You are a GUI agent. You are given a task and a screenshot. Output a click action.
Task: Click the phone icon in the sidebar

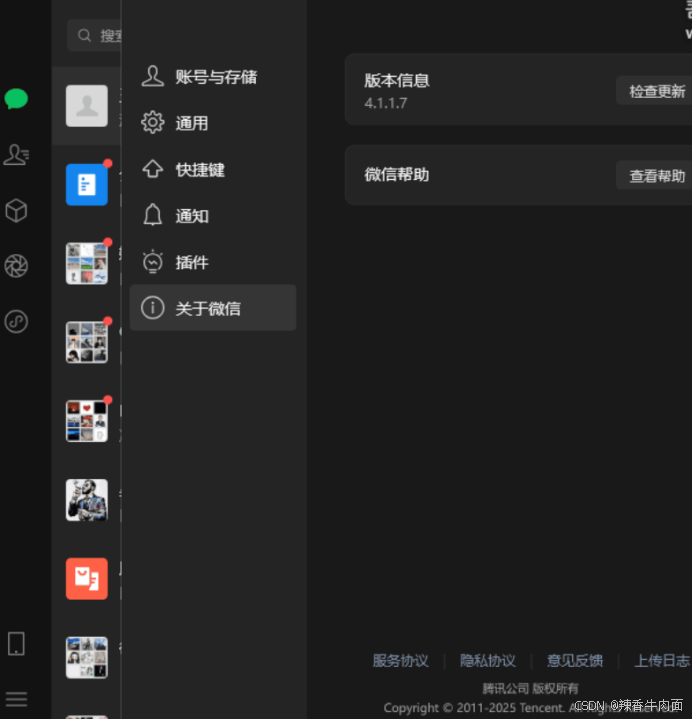[16, 643]
